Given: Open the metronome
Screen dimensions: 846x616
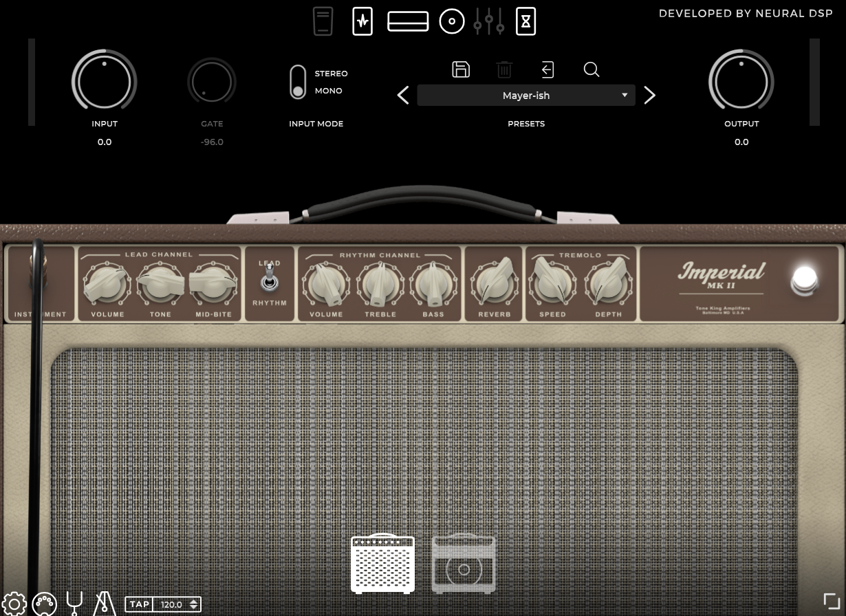Looking at the screenshot, I should pos(104,603).
